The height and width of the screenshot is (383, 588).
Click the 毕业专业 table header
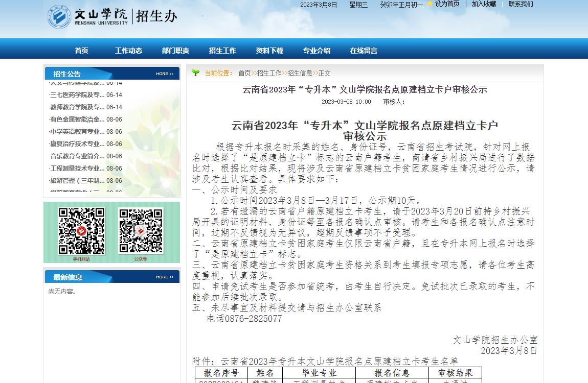(x=319, y=373)
